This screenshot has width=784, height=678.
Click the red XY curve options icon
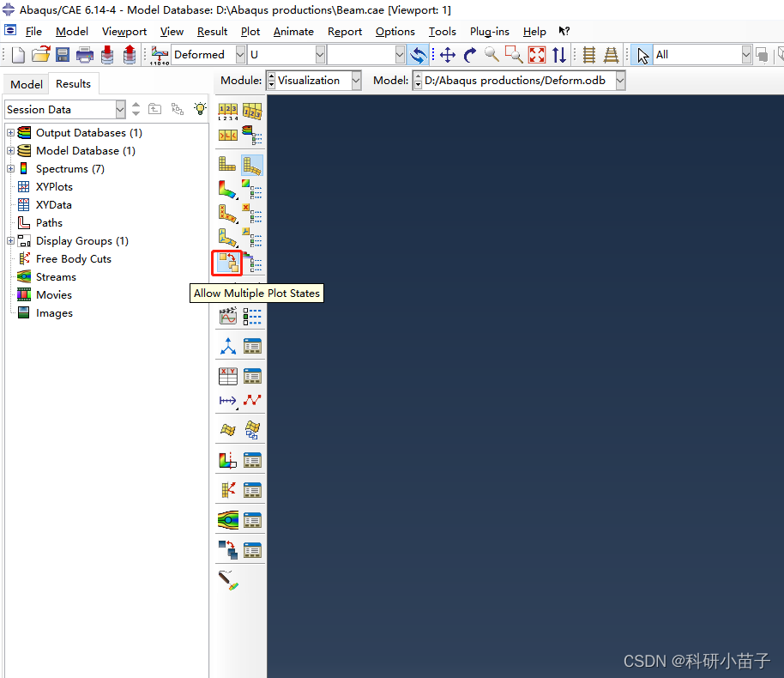(x=252, y=400)
